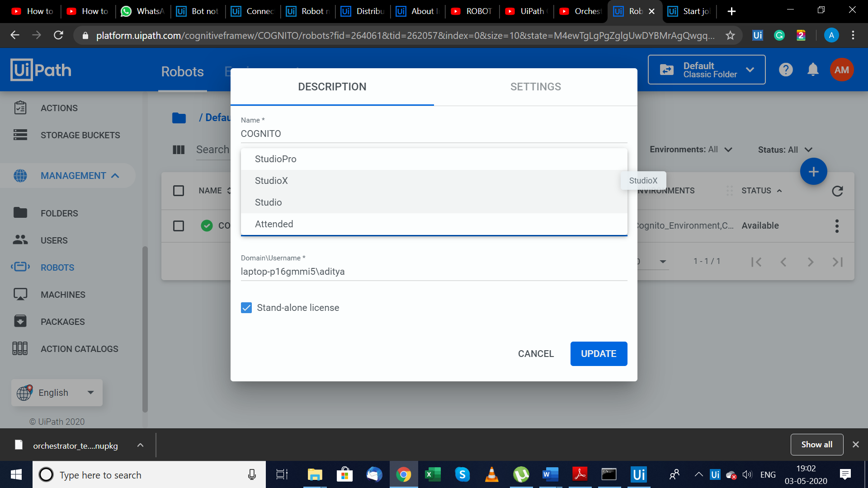Choose Attended robot type option
Screen dimensions: 868x488
click(x=434, y=224)
